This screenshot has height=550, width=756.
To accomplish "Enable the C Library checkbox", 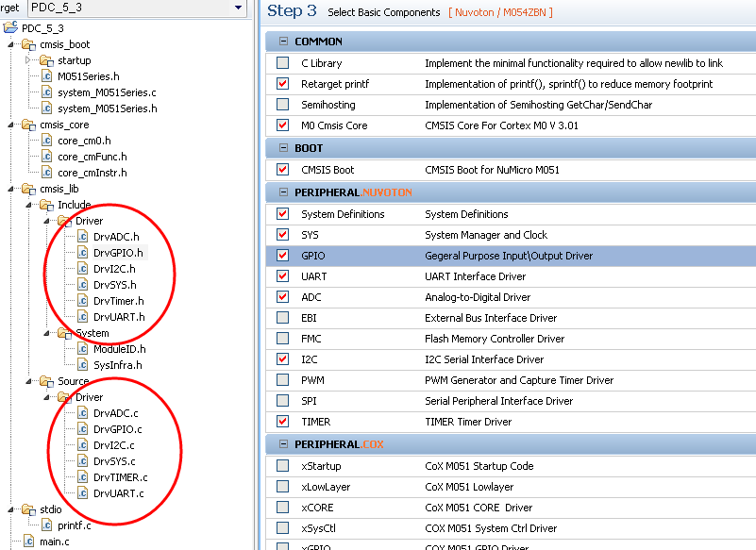I will (x=283, y=63).
